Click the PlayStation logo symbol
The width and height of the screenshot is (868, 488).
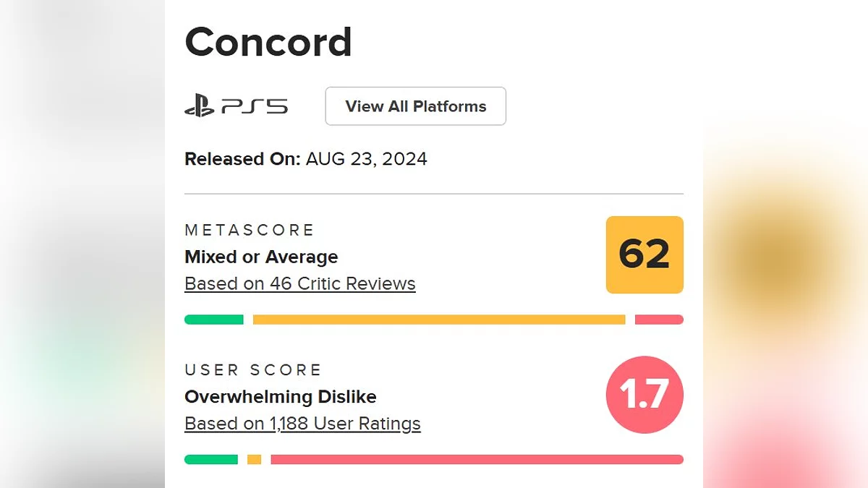coord(199,107)
